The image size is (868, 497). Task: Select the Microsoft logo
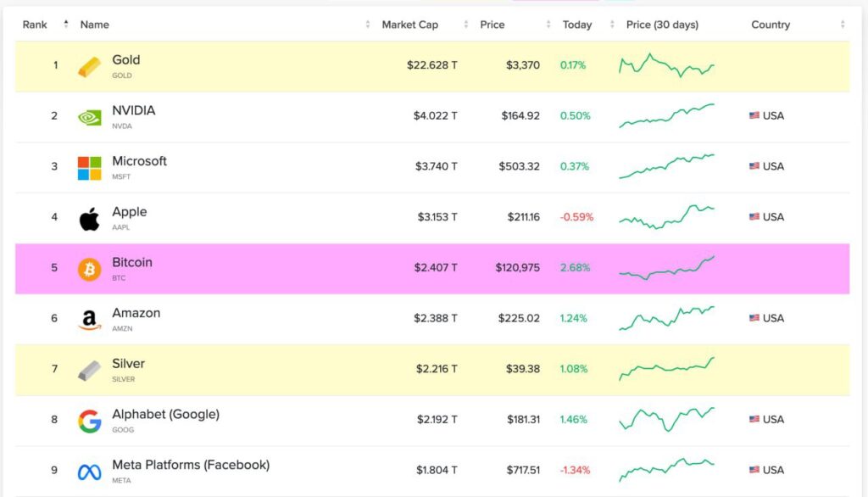tap(90, 166)
